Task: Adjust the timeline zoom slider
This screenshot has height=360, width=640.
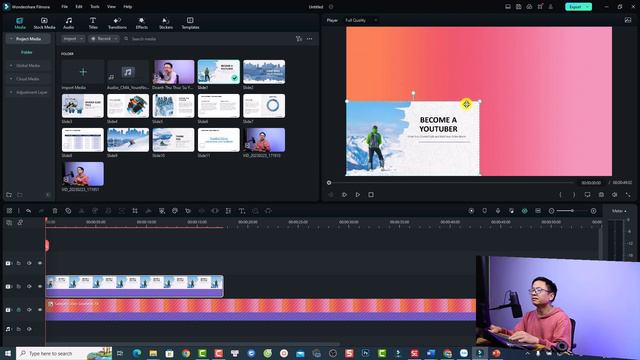Action: [572, 211]
